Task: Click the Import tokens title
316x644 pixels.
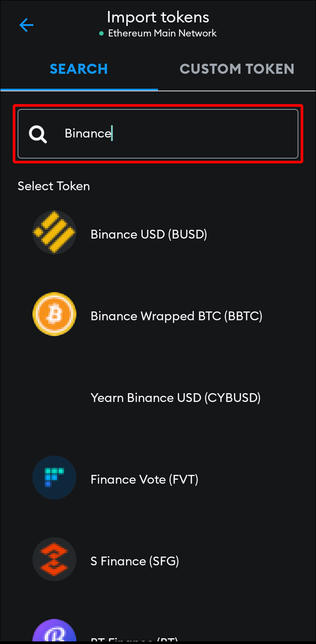Action: click(158, 17)
